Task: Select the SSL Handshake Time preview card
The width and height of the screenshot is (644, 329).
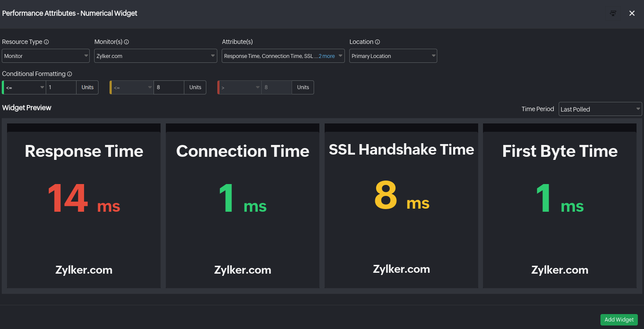Action: click(x=401, y=206)
